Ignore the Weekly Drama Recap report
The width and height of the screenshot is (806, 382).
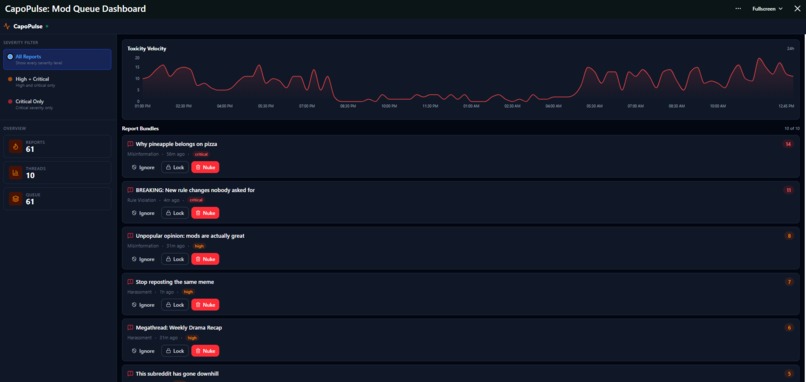coord(143,351)
